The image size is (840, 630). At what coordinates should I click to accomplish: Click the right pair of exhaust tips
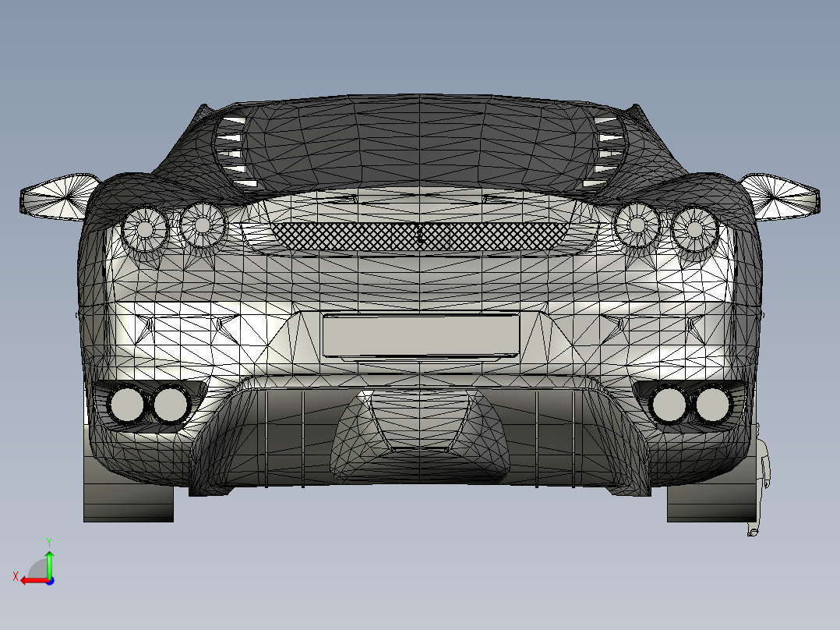tap(689, 403)
